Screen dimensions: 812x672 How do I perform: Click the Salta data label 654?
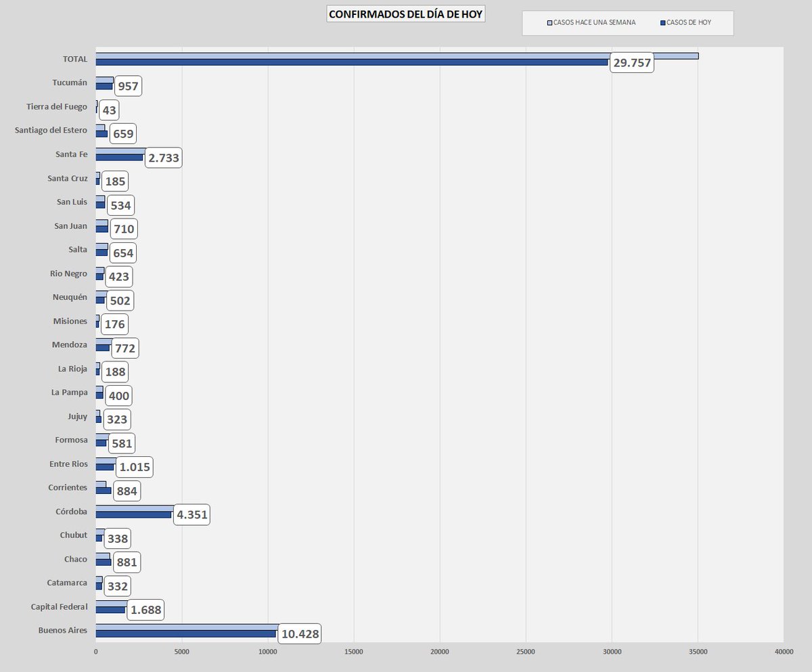click(122, 253)
